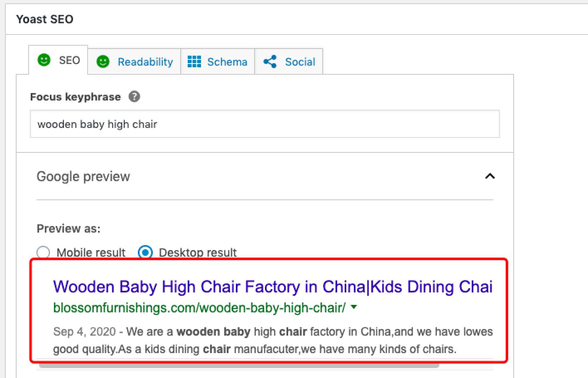Click the dropdown arrow beside the snippet URL

[354, 307]
